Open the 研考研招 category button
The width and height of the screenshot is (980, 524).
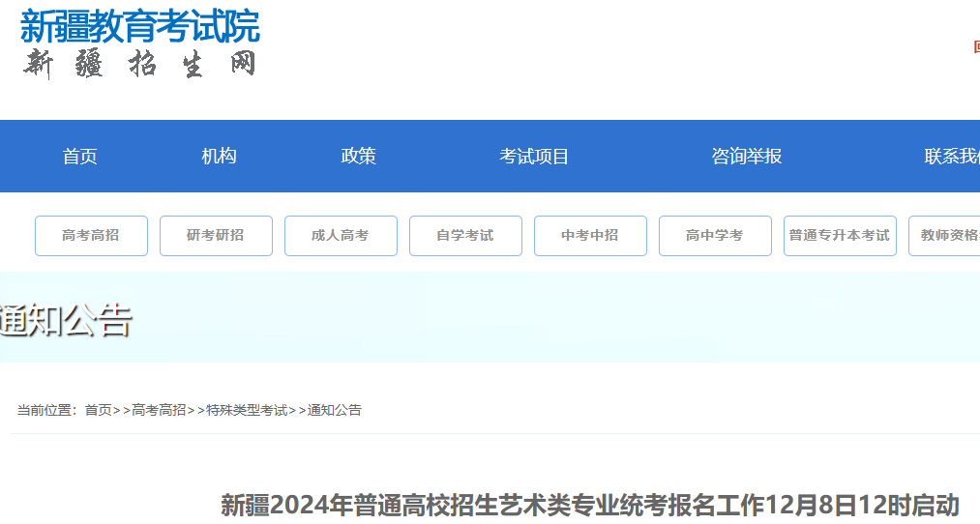point(216,236)
